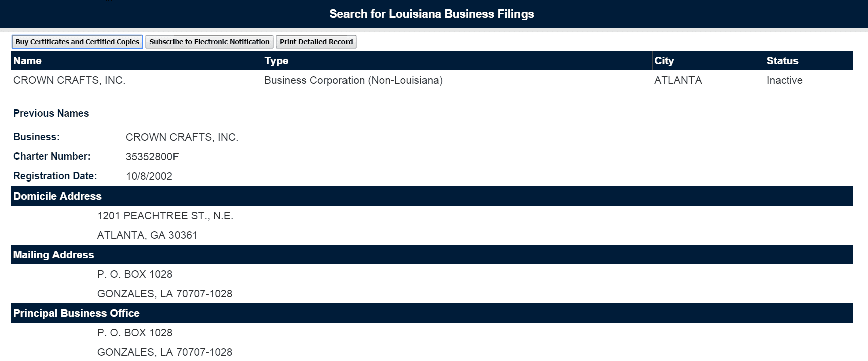Click registration date 10/8/2002
Image resolution: width=868 pixels, height=361 pixels.
pyautogui.click(x=149, y=176)
